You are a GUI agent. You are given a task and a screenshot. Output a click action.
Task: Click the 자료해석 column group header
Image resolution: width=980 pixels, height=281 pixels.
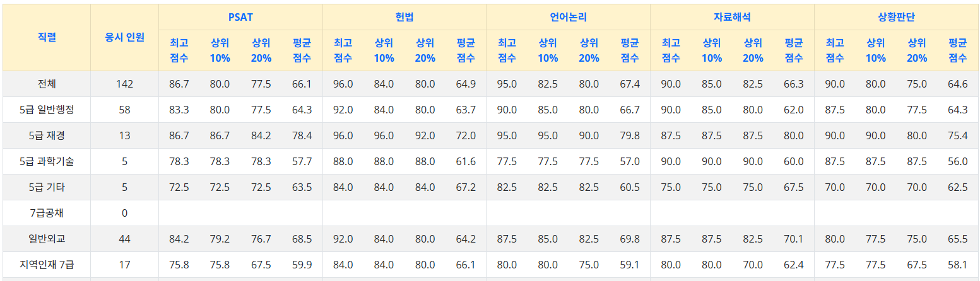732,17
